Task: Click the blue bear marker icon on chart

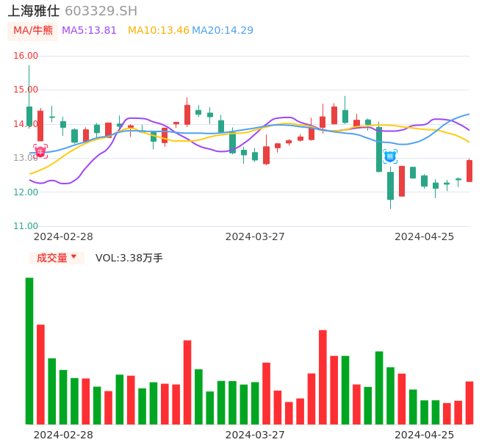Action: 390,156
